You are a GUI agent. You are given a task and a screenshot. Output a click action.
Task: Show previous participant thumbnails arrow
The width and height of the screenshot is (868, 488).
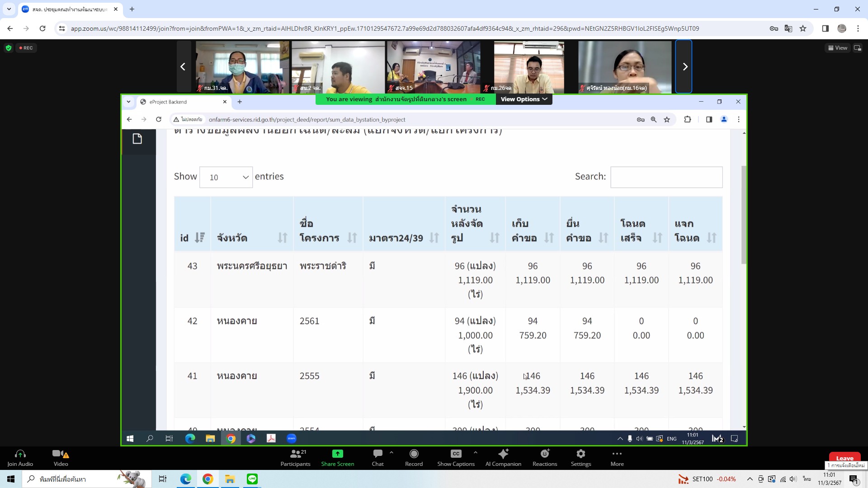point(183,67)
